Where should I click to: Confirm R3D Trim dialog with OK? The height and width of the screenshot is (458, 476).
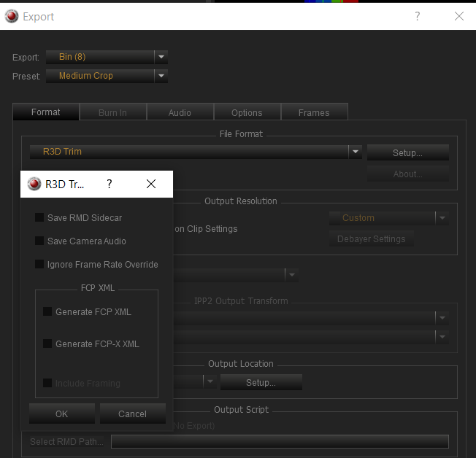tap(62, 414)
